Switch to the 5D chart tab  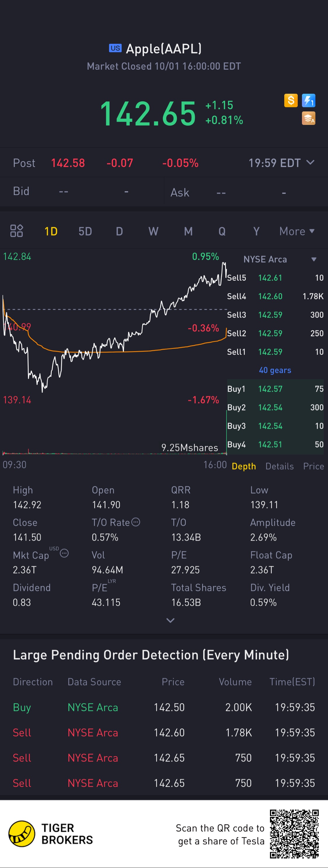click(85, 231)
